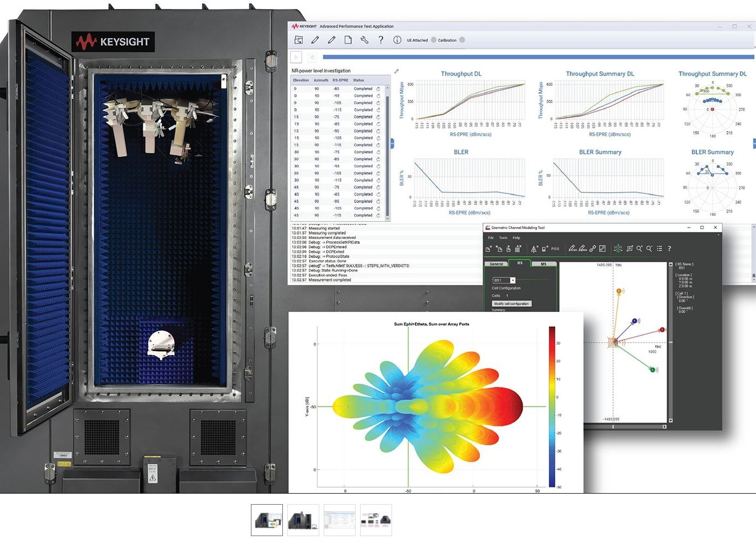This screenshot has width=756, height=546.
Task: Click the blank document icon in Performance Test toolbar
Action: click(348, 40)
